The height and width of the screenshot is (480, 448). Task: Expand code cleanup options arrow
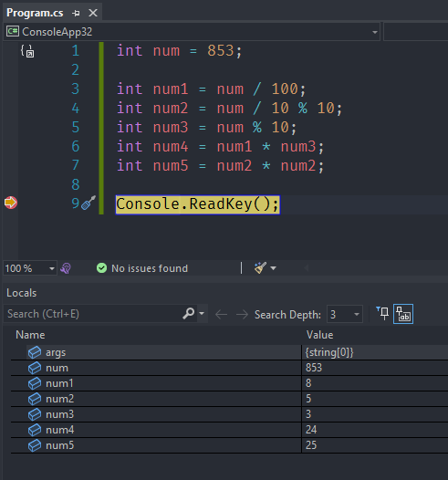[273, 268]
